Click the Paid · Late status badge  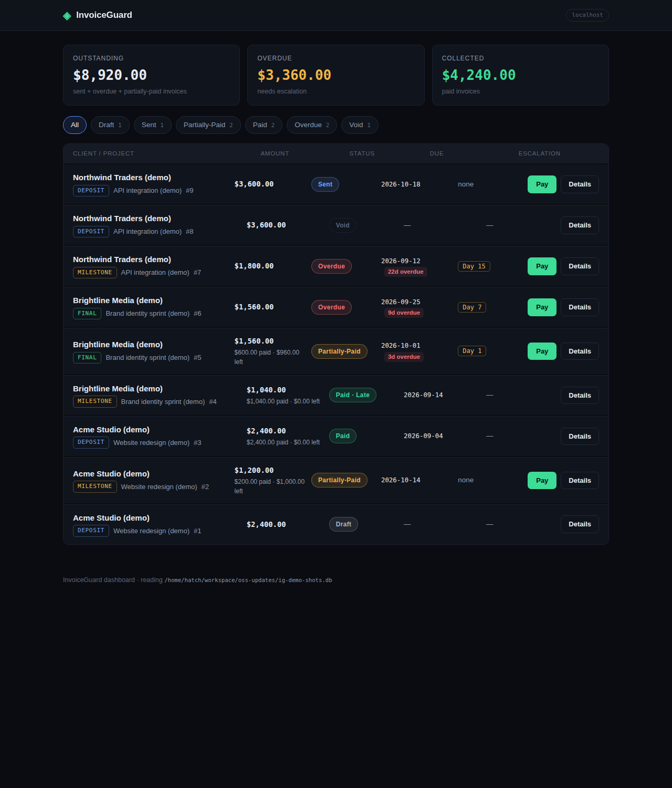pos(352,395)
